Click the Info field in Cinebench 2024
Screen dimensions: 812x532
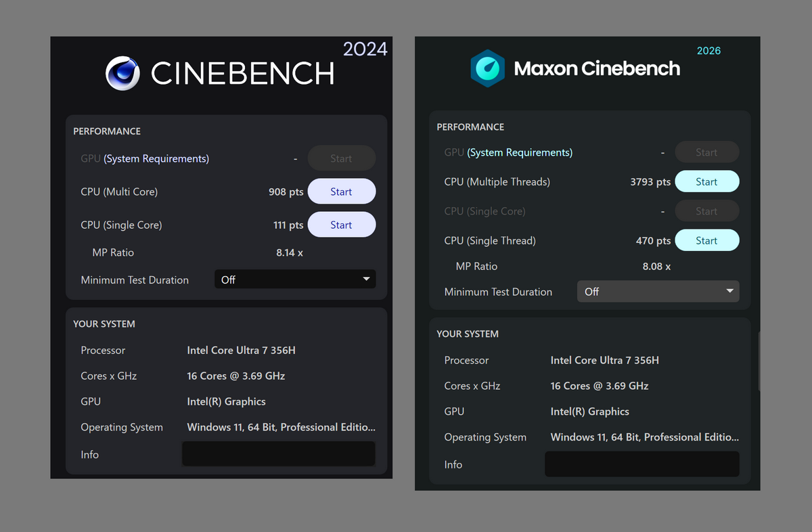[x=278, y=454]
